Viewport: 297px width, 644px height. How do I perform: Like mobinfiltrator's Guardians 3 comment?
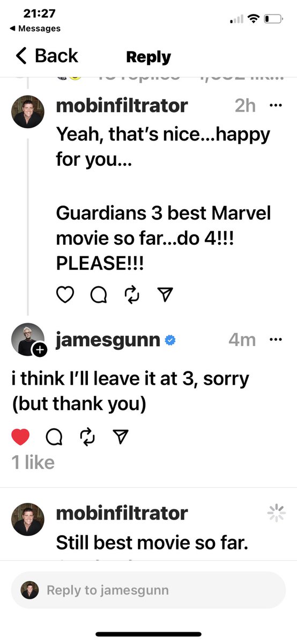pos(65,295)
